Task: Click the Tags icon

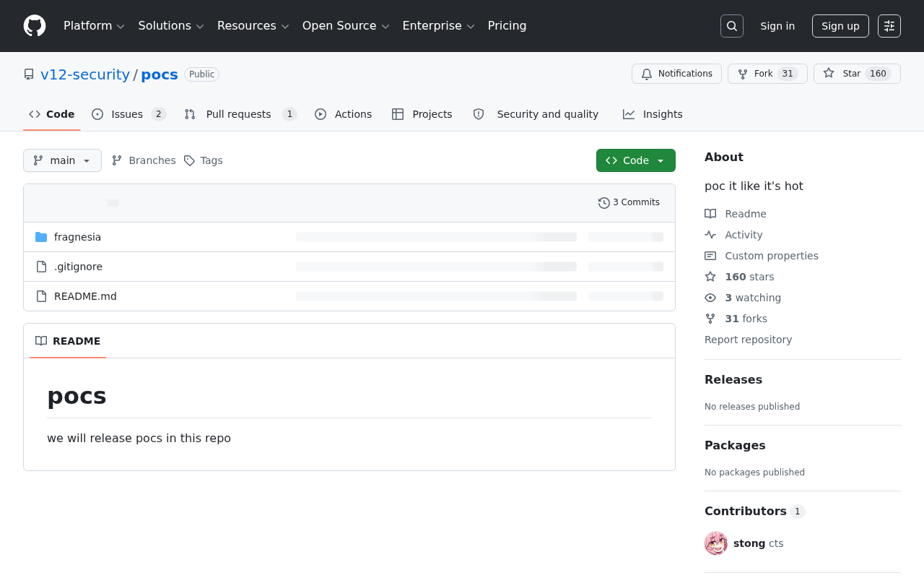Action: pos(189,160)
